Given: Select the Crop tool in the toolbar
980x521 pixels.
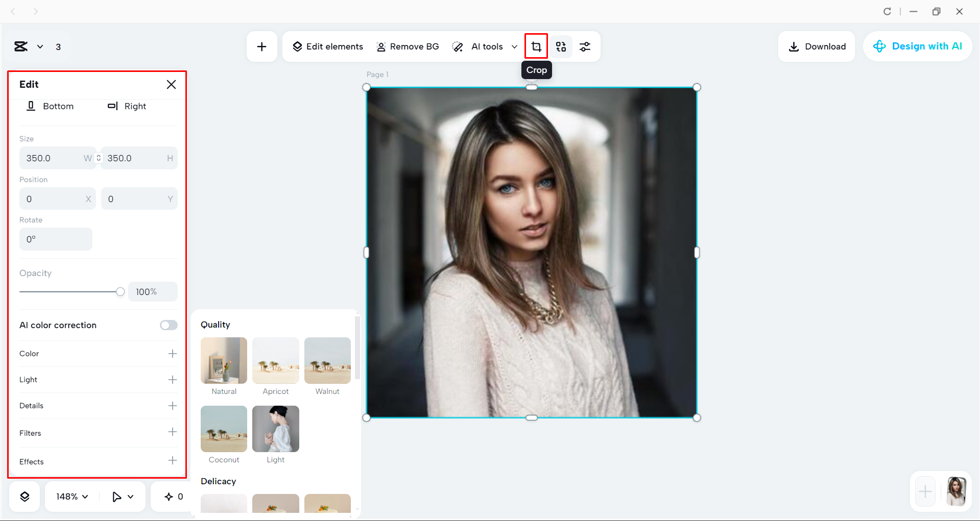Looking at the screenshot, I should tap(536, 46).
